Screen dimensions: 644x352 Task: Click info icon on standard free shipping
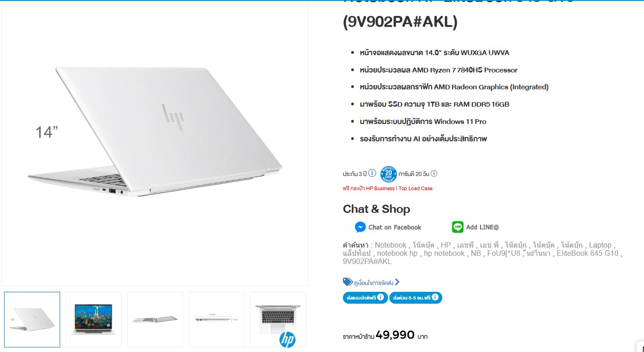click(x=381, y=297)
